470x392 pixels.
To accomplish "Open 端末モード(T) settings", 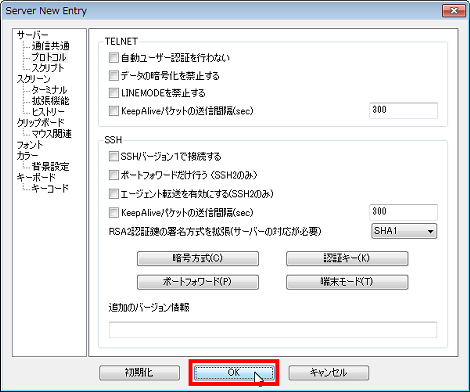I will pyautogui.click(x=347, y=282).
